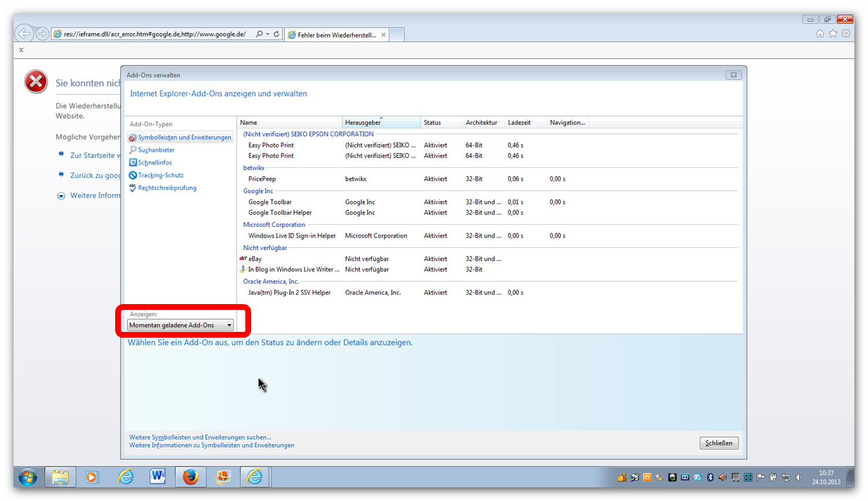Launch the media player taskbar icon
The width and height of the screenshot is (868, 501).
pos(92,477)
